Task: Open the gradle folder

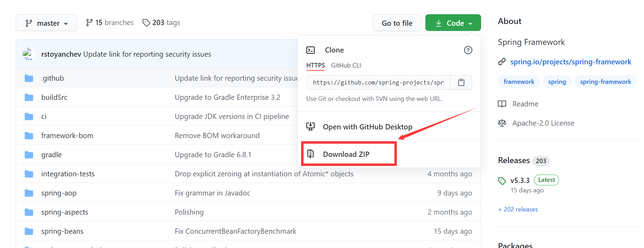Action: tap(51, 155)
